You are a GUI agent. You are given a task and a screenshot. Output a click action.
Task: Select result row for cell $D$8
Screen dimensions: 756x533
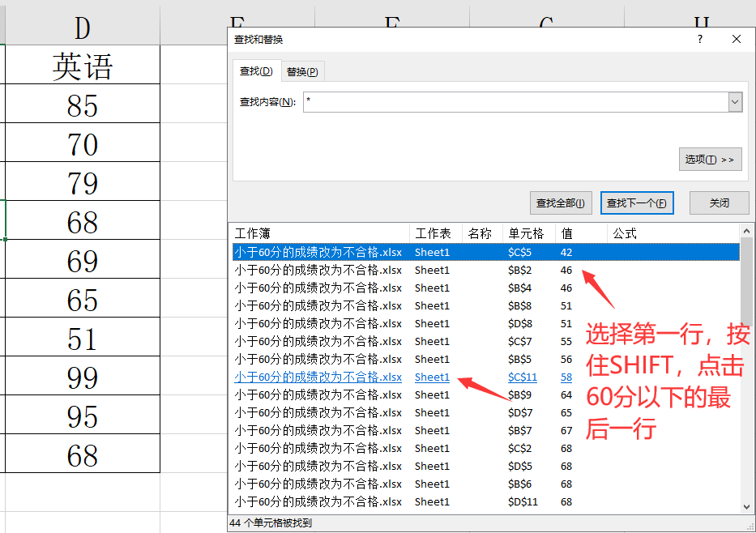(485, 323)
